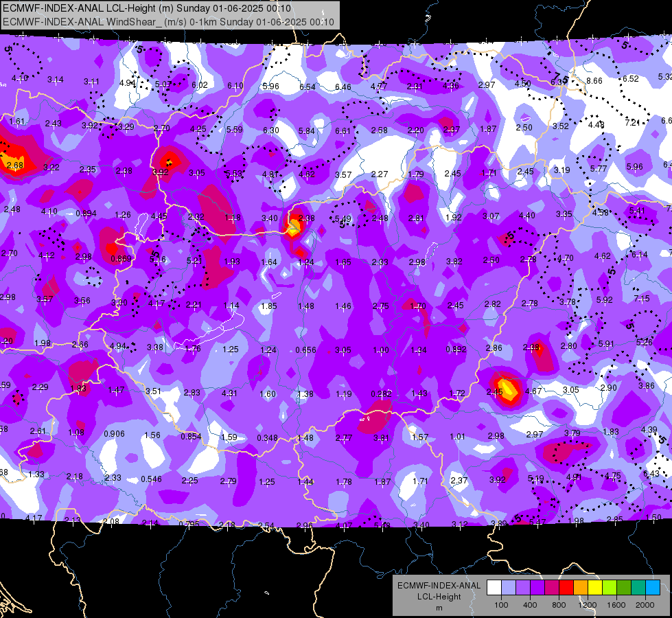Click the legend text LCL-Height

point(439,597)
